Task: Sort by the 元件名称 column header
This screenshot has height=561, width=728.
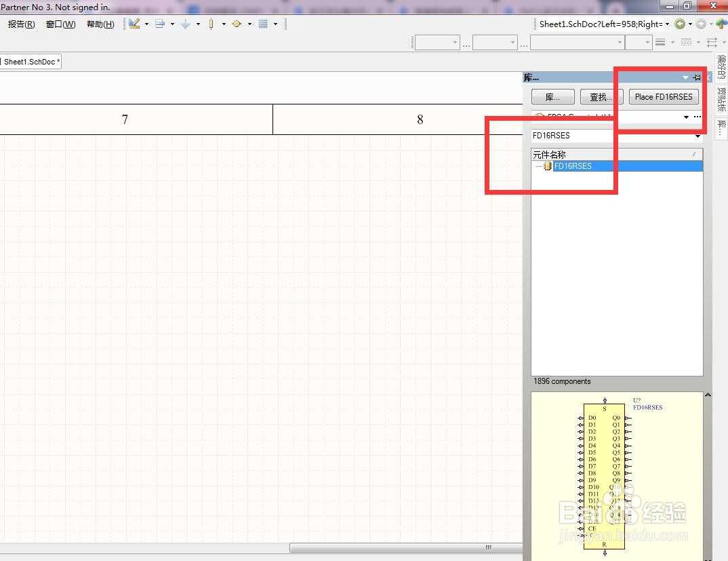Action: (x=617, y=154)
